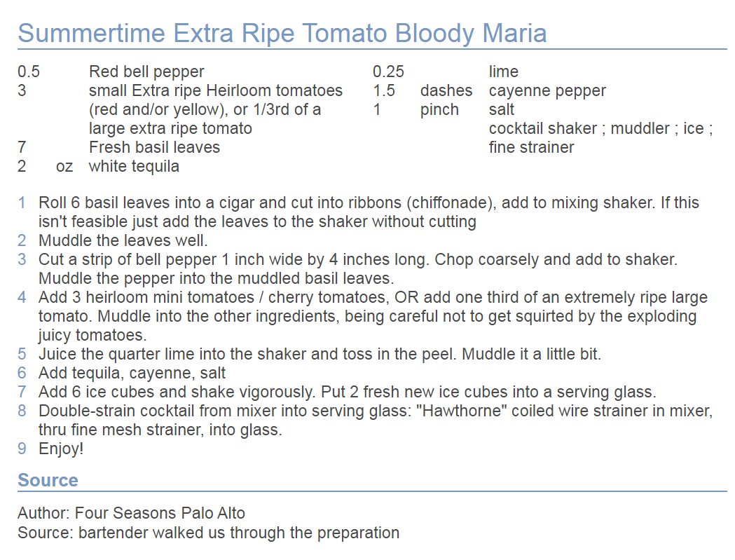Click step 2 Muddle the leaves well
The image size is (735, 560).
(123, 240)
